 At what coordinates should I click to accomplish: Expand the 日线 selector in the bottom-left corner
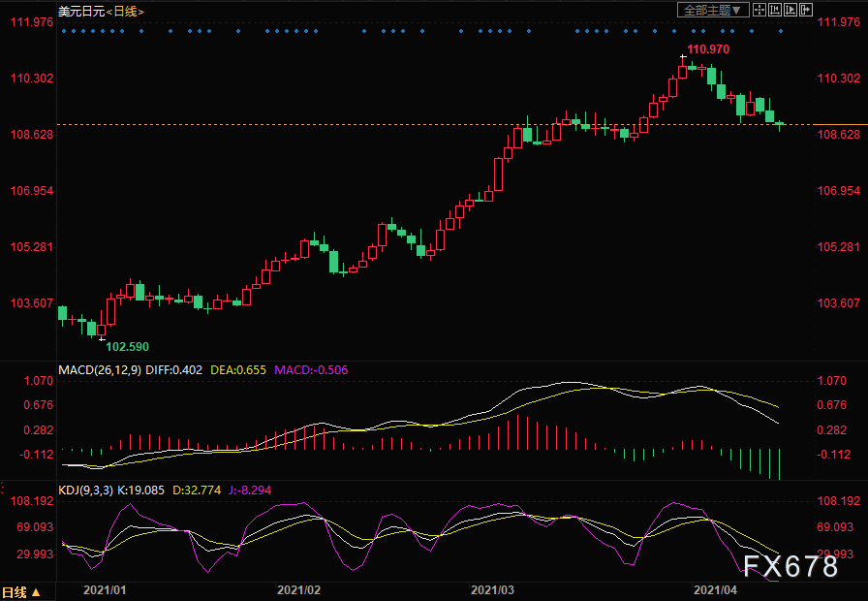pos(21,591)
